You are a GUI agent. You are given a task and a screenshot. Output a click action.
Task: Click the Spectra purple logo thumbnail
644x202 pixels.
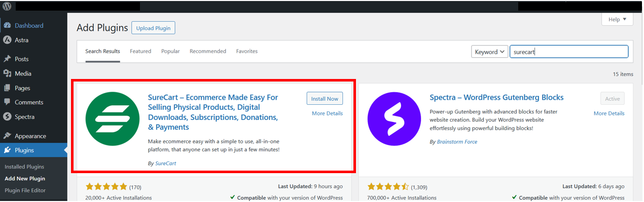[x=394, y=118]
